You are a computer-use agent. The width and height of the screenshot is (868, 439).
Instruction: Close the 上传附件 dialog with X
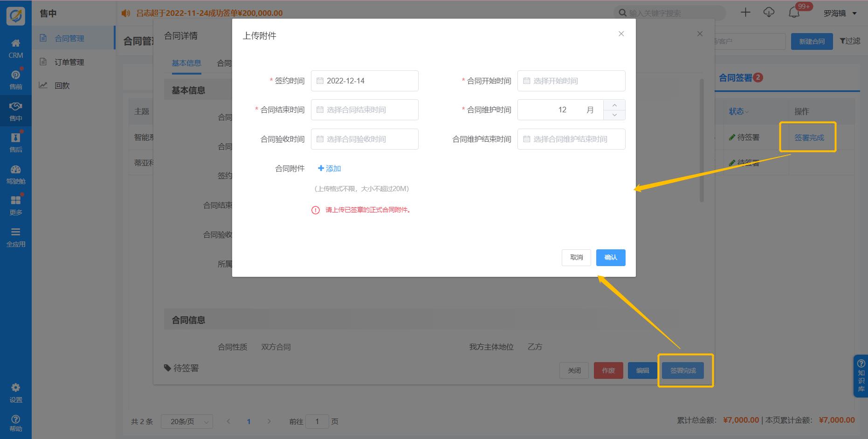click(x=621, y=34)
